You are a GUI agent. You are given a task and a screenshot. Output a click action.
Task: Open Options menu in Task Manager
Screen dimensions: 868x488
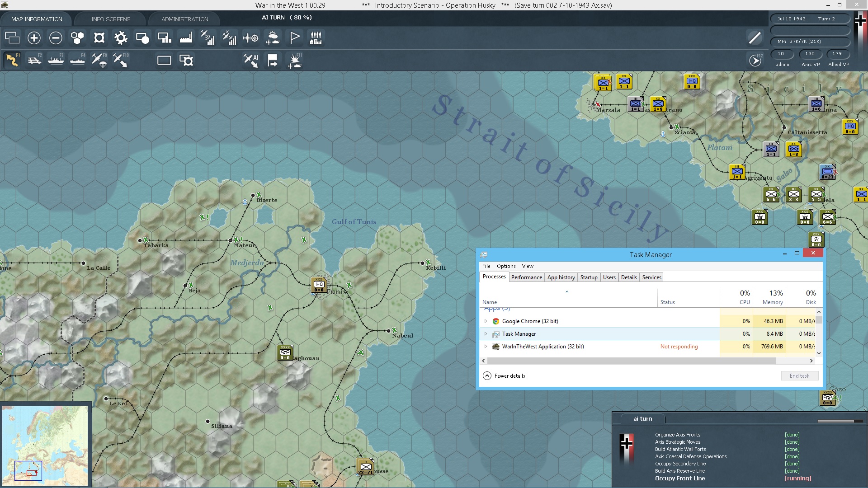point(506,266)
